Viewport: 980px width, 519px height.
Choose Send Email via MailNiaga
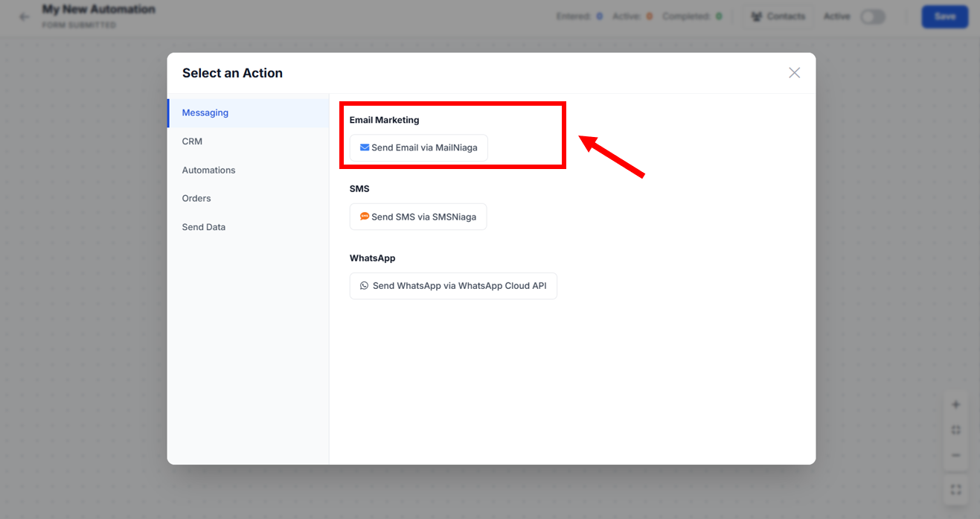[418, 148]
